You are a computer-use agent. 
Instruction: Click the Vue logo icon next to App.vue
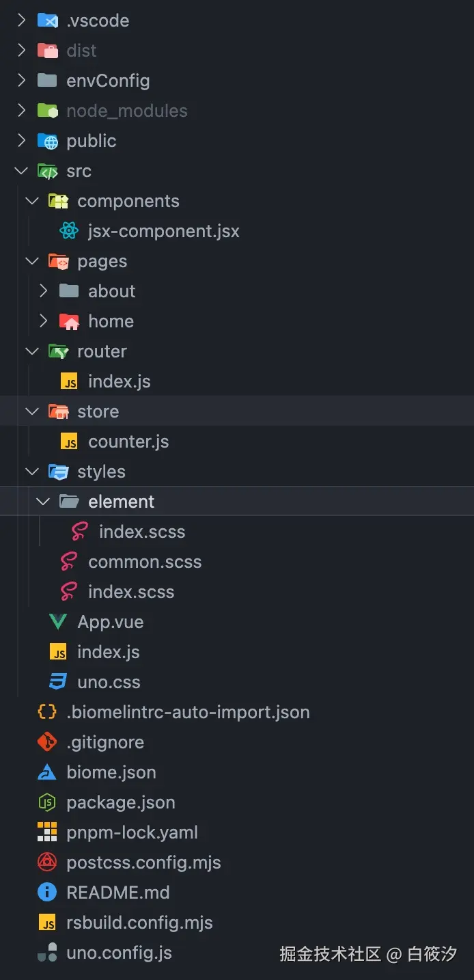coord(58,622)
